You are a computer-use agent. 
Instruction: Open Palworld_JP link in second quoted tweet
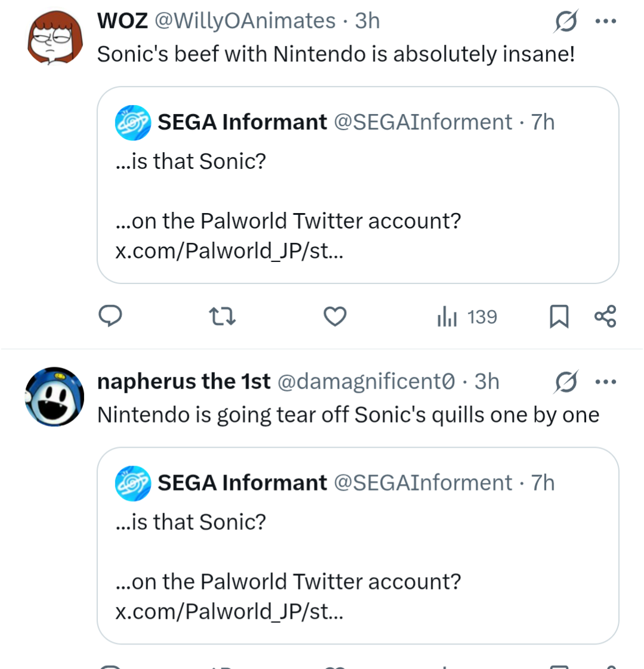pyautogui.click(x=229, y=611)
